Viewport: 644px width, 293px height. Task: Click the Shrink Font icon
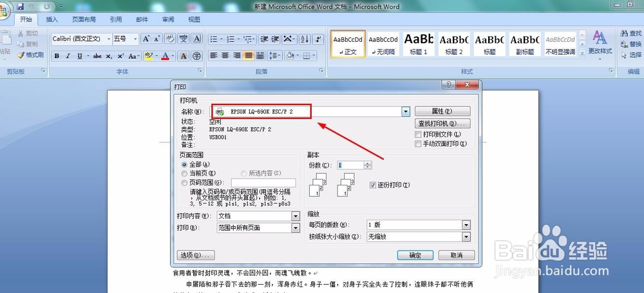pyautogui.click(x=157, y=39)
